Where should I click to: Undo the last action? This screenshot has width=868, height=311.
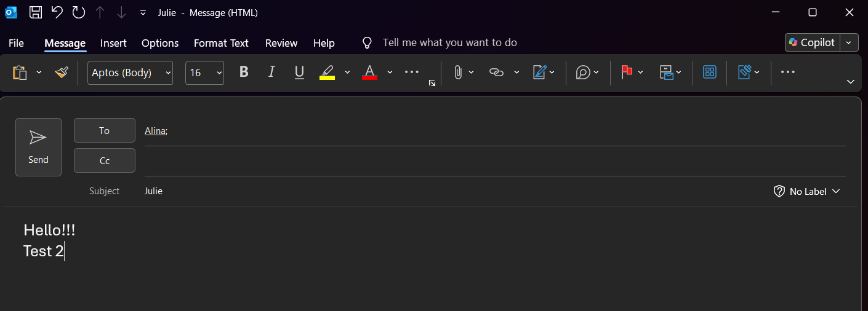57,12
